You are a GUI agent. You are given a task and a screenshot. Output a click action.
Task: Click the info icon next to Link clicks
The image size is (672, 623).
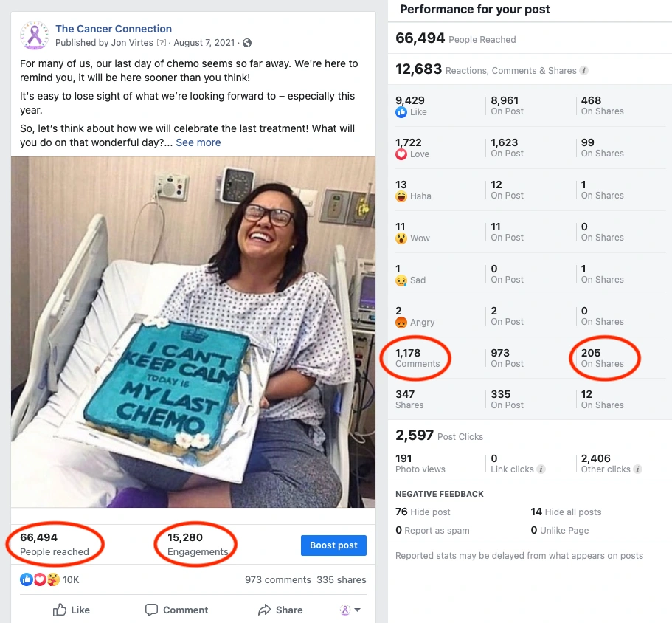pyautogui.click(x=541, y=469)
